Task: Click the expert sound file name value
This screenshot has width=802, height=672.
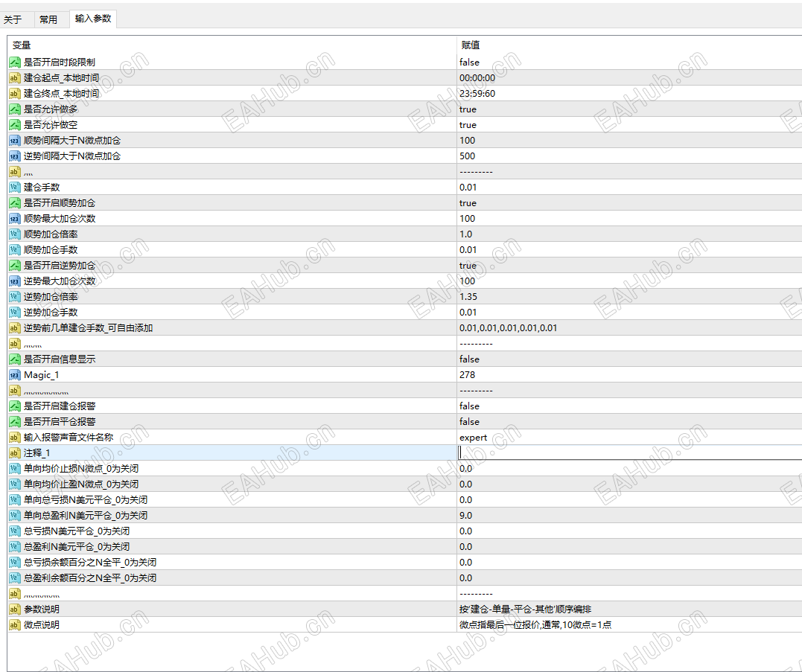Action: click(x=473, y=438)
